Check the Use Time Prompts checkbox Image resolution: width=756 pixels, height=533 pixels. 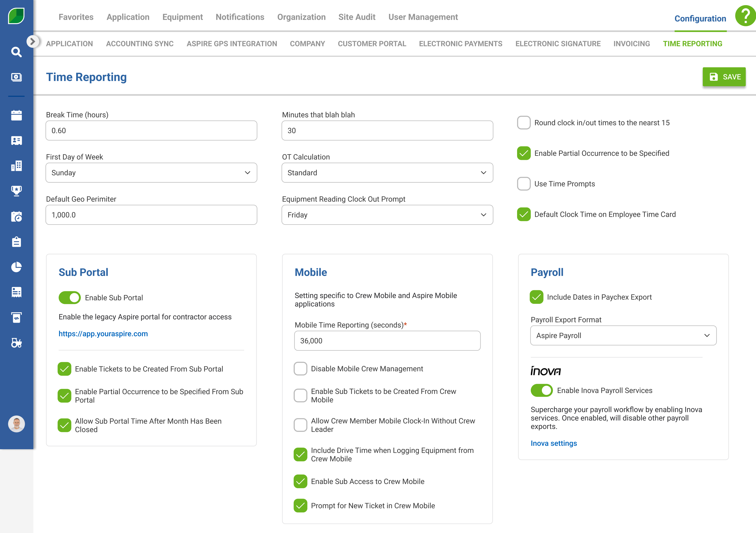[x=524, y=184]
